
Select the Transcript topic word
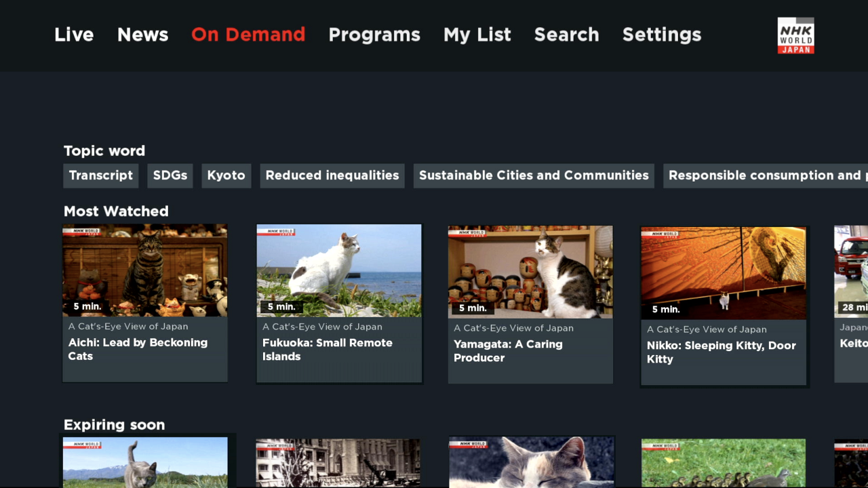tap(100, 176)
